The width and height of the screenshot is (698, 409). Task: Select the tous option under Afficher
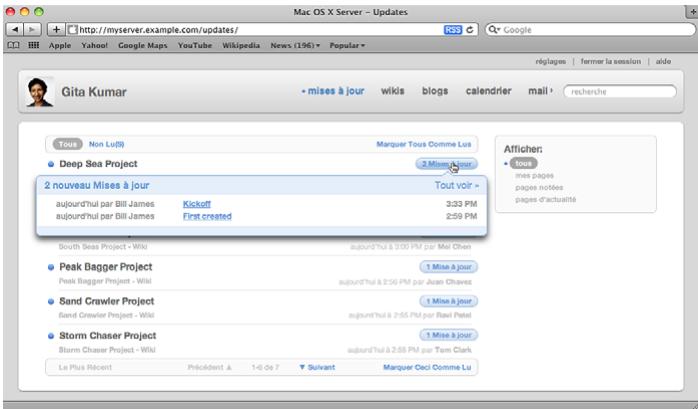[524, 163]
